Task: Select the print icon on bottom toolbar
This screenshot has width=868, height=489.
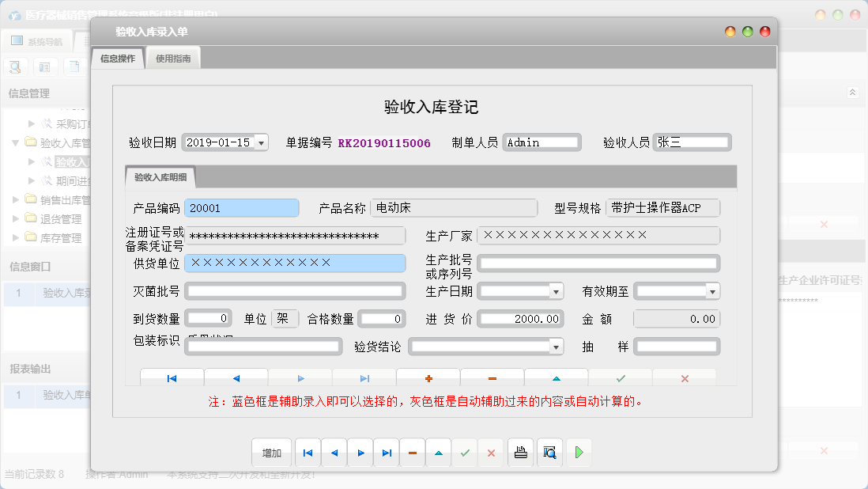Action: (x=520, y=453)
